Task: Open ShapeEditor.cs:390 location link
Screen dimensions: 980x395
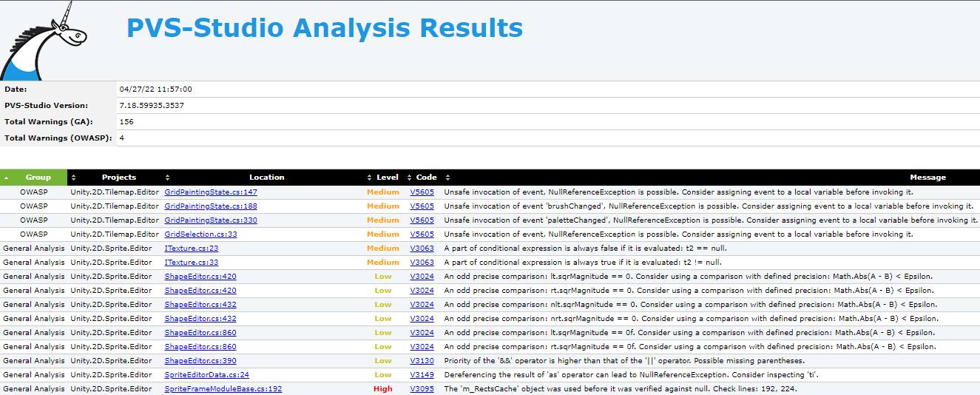Action: (x=200, y=361)
